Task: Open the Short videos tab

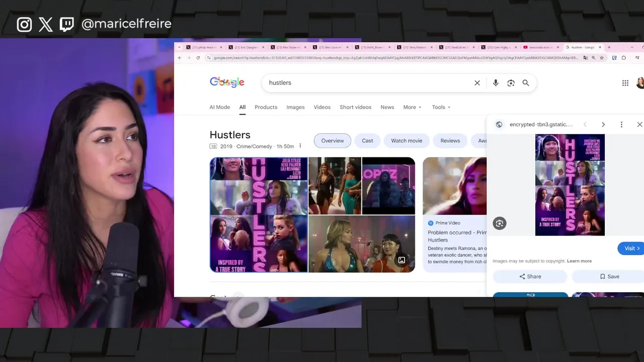Action: (355, 107)
